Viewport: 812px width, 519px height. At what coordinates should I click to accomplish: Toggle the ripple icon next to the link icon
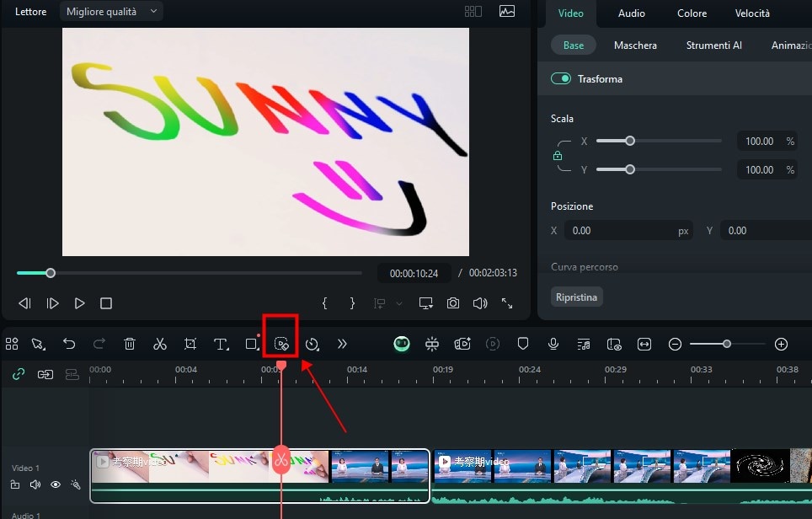45,374
